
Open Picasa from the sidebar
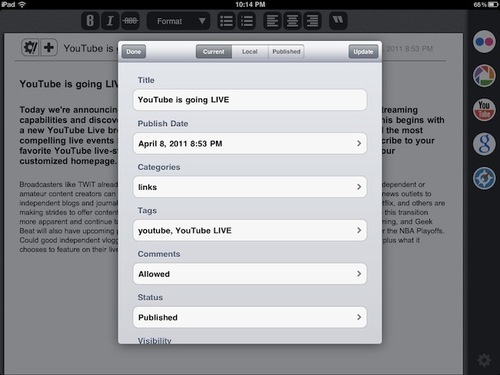tap(484, 76)
